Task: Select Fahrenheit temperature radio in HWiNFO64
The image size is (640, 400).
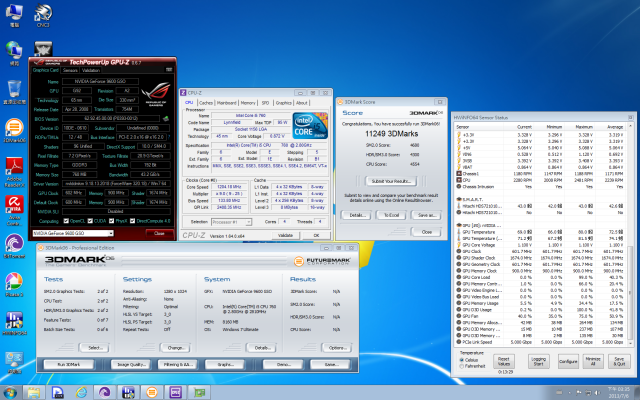Action: click(462, 366)
